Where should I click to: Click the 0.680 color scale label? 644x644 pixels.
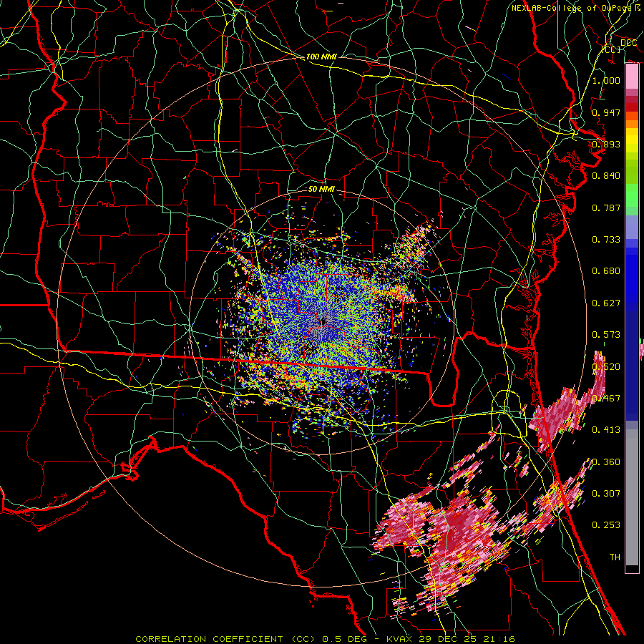tap(606, 271)
